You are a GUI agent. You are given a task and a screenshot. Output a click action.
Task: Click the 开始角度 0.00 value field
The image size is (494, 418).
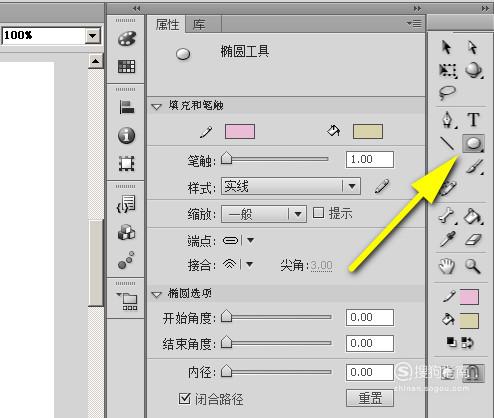click(370, 317)
